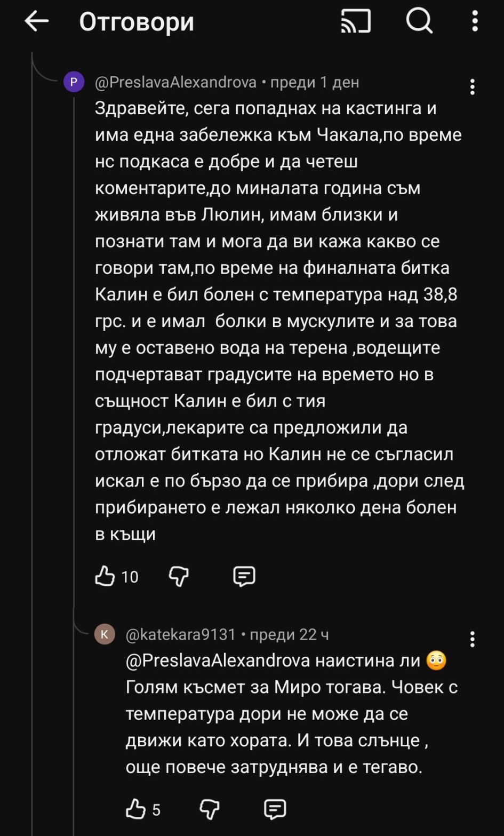Tap the "преди 22 ч" timestamp
504x836 pixels.
(290, 634)
